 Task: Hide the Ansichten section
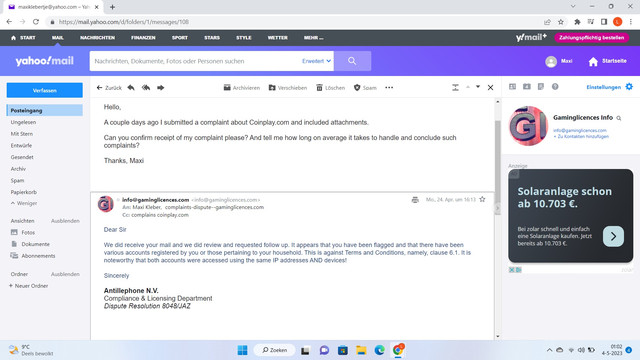pos(65,221)
